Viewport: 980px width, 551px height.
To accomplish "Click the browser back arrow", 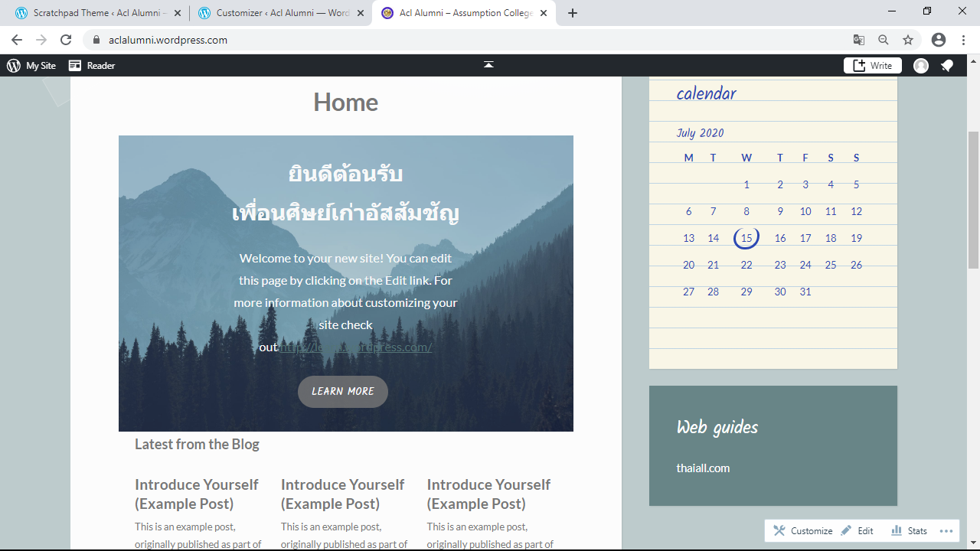I will (x=17, y=40).
